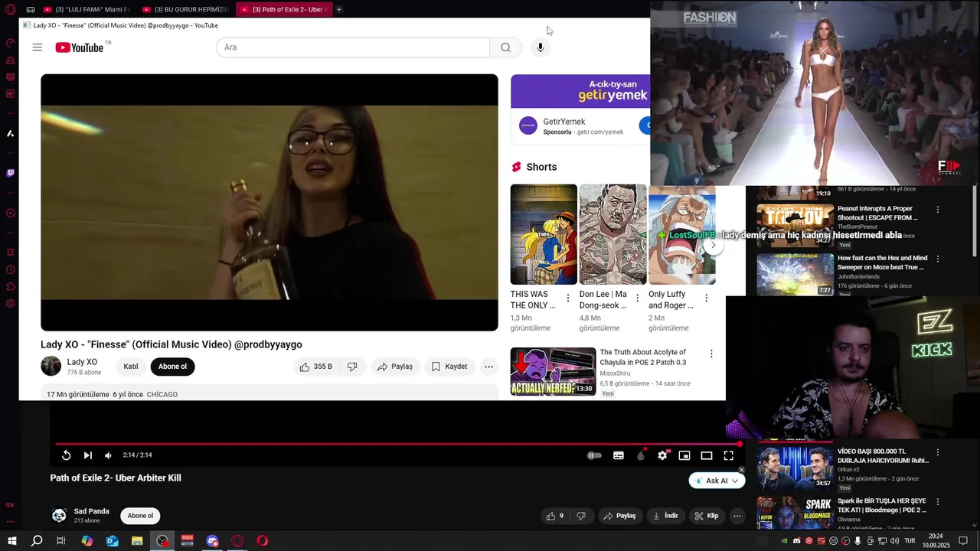Open more actions for Path of Exile video
The width and height of the screenshot is (980, 551).
tap(737, 516)
